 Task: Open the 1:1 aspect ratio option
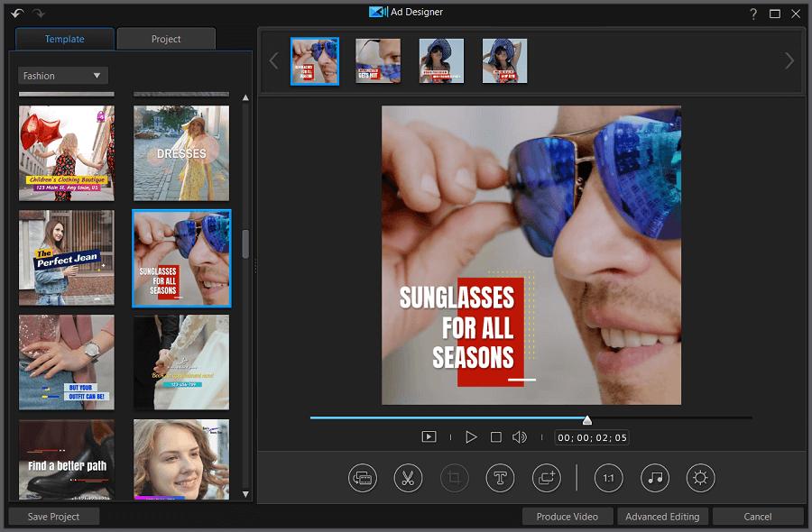[608, 477]
